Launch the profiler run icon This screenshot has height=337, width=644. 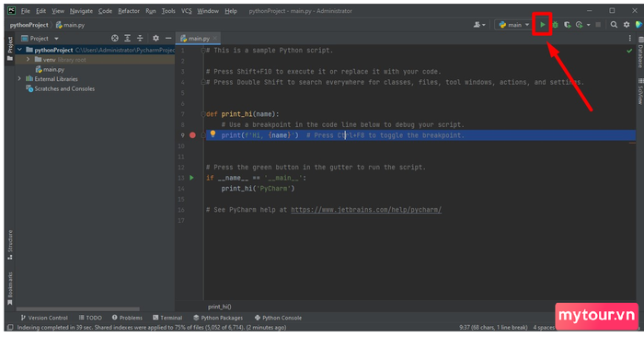(x=579, y=25)
